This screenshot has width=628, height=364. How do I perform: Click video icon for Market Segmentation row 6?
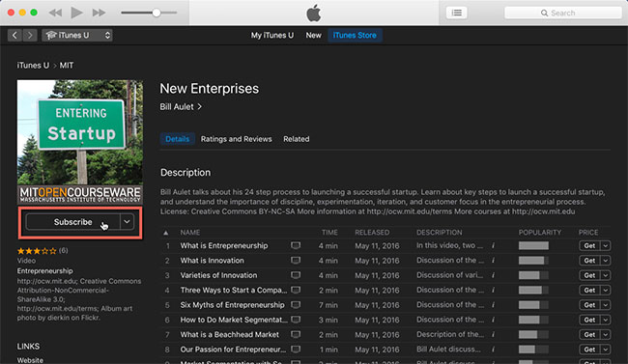296,320
